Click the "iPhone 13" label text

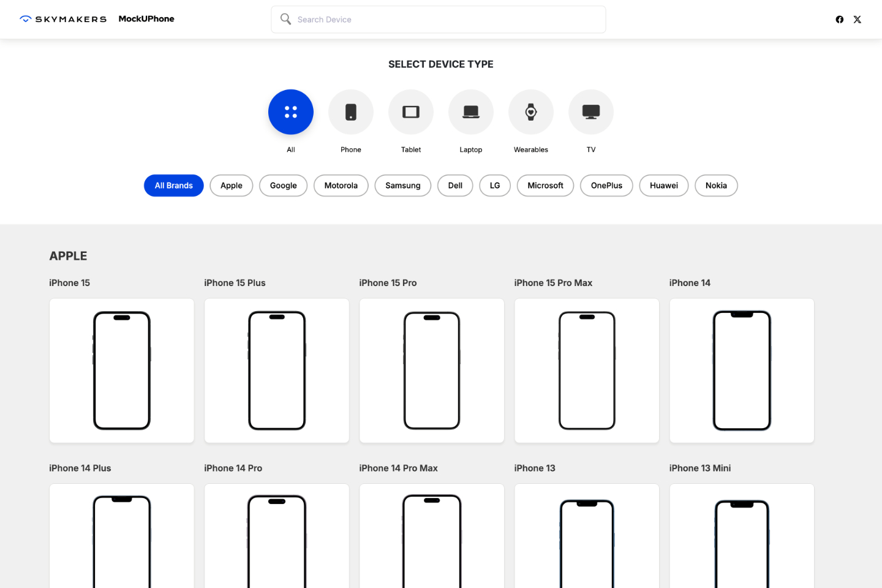535,468
